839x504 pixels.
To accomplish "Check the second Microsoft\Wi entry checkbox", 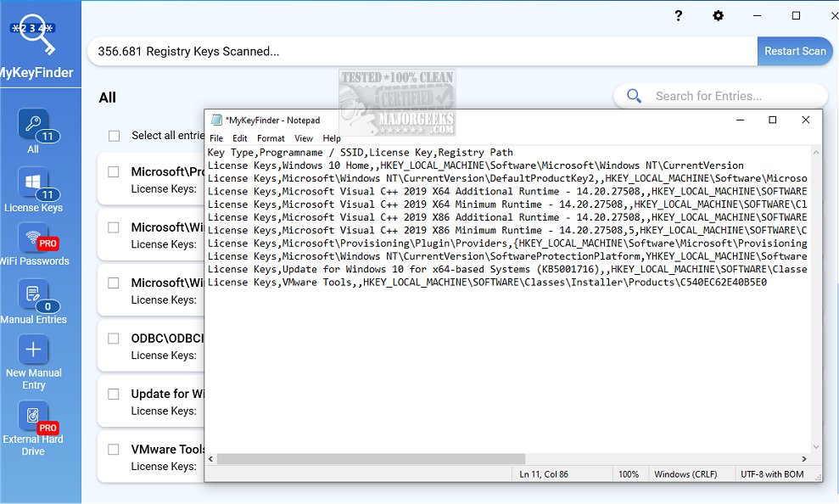I will 114,283.
